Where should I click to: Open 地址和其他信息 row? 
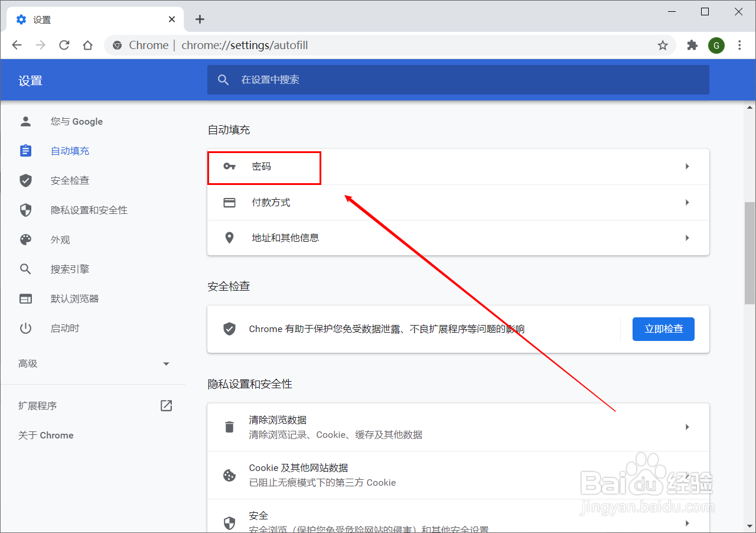(x=458, y=238)
